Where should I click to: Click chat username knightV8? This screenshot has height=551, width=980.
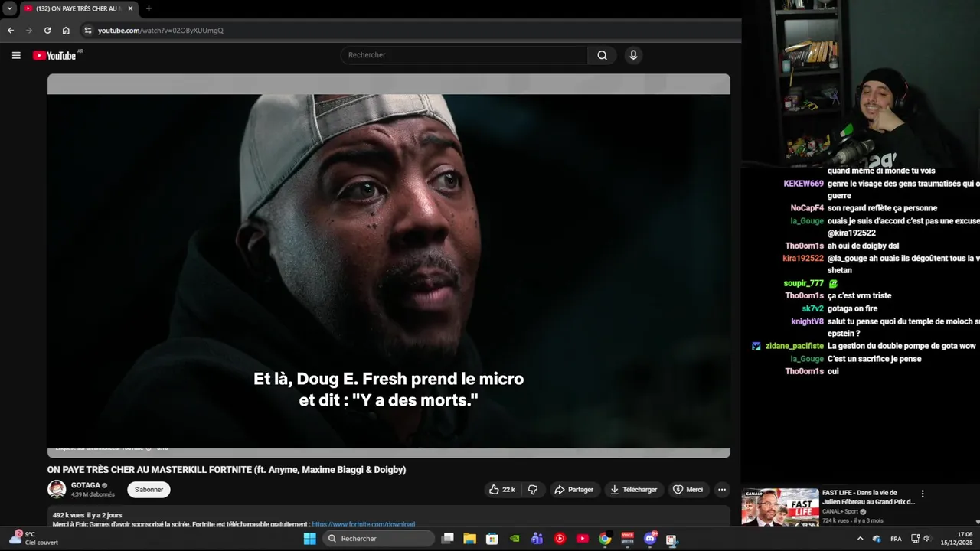click(807, 321)
